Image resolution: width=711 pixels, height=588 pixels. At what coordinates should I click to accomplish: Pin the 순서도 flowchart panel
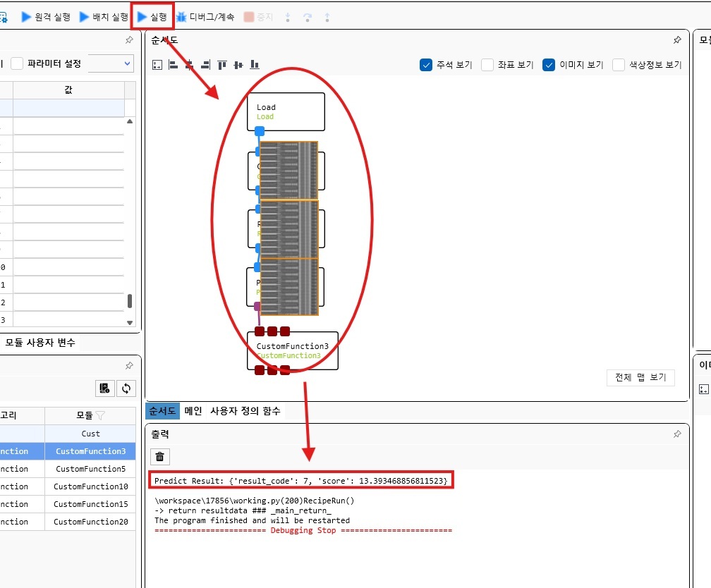click(677, 40)
